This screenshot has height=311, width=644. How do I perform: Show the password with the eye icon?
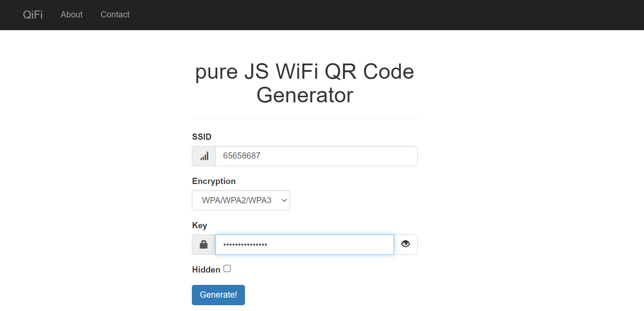pos(405,244)
